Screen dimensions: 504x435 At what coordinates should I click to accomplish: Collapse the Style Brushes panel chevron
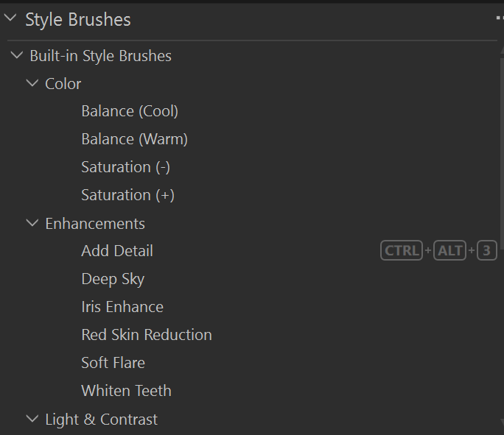(10, 19)
